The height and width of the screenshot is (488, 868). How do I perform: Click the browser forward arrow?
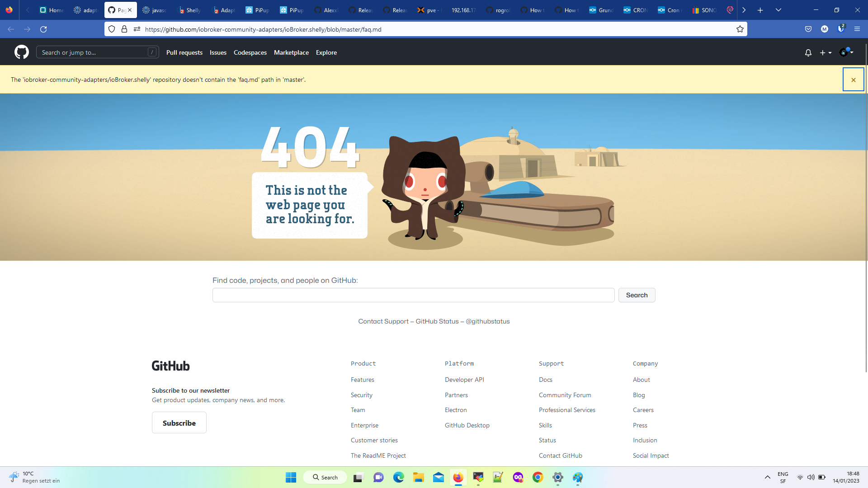[27, 29]
